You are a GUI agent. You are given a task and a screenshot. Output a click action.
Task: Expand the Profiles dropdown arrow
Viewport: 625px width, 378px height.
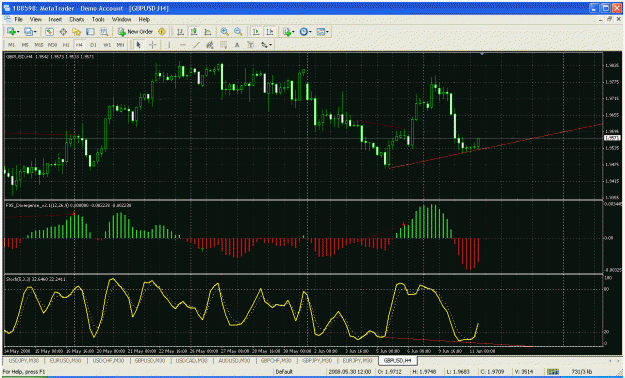(35, 32)
